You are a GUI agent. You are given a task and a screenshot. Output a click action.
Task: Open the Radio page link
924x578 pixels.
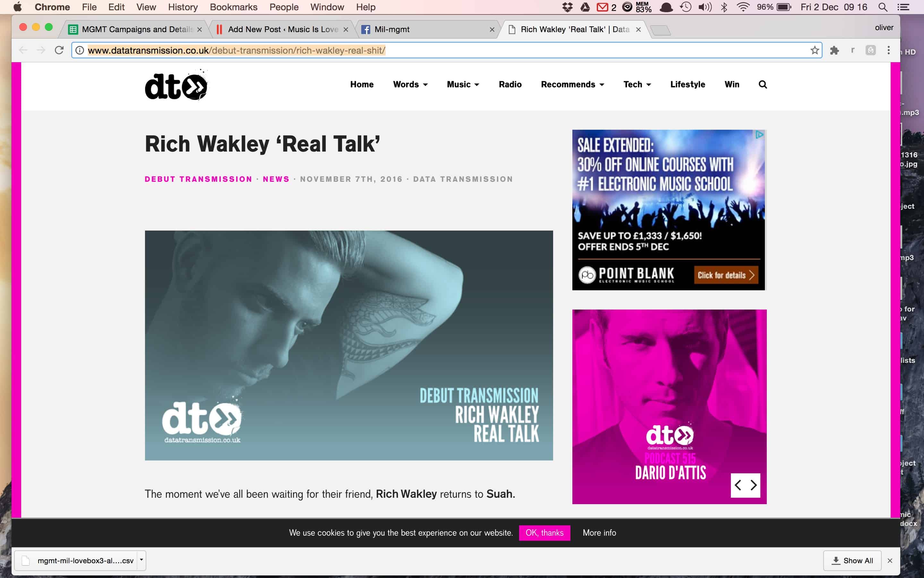tap(510, 84)
